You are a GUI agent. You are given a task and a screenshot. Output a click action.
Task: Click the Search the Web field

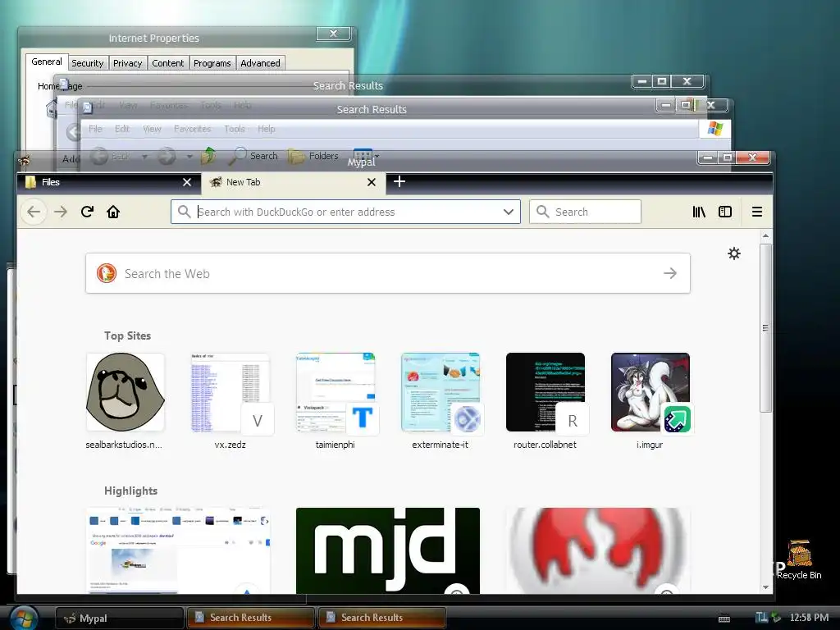pyautogui.click(x=388, y=273)
